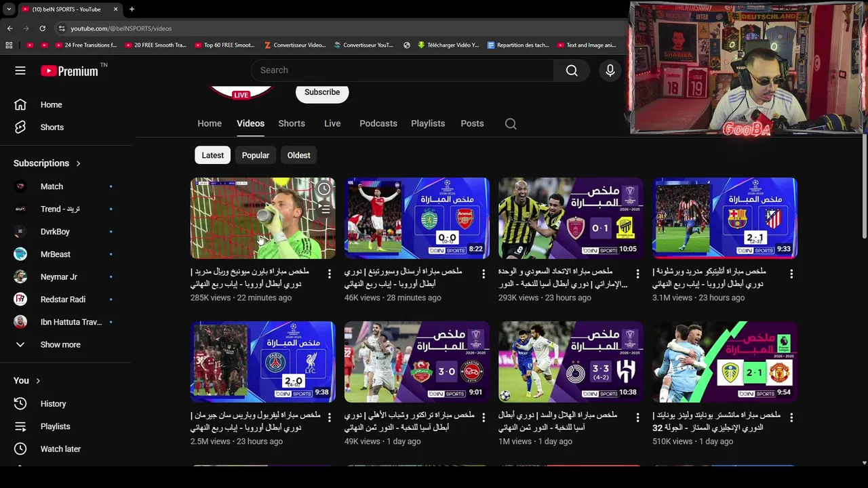Start voice search with microphone icon

point(610,70)
